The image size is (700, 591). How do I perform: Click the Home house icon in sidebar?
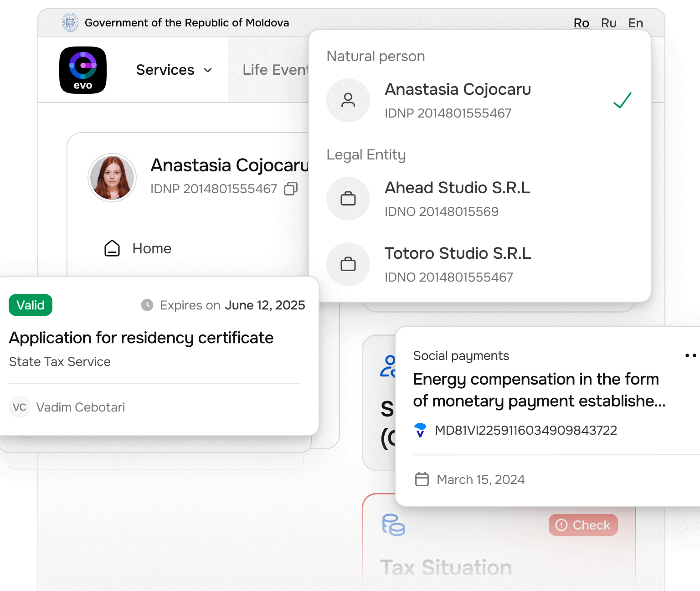click(x=112, y=248)
